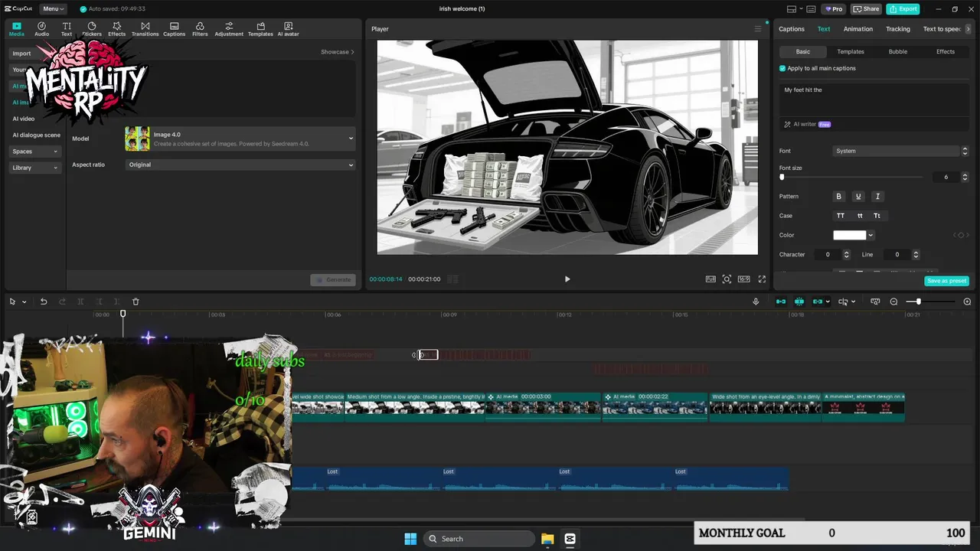
Task: Click the timeline zoom in magnifier
Action: tap(967, 302)
